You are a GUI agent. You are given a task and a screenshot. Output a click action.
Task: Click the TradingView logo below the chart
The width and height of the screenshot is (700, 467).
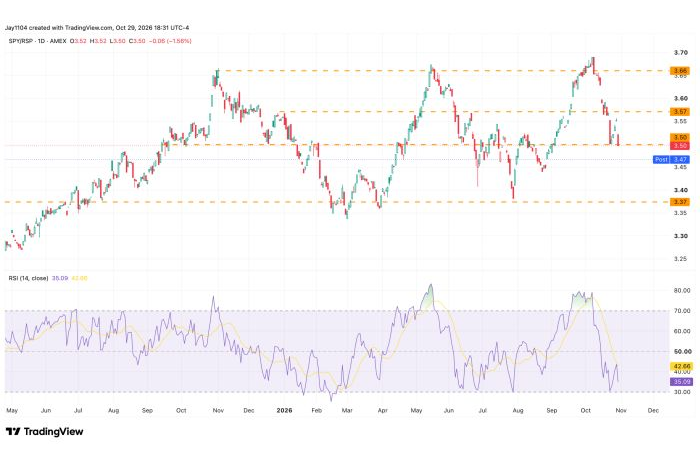(x=44, y=431)
